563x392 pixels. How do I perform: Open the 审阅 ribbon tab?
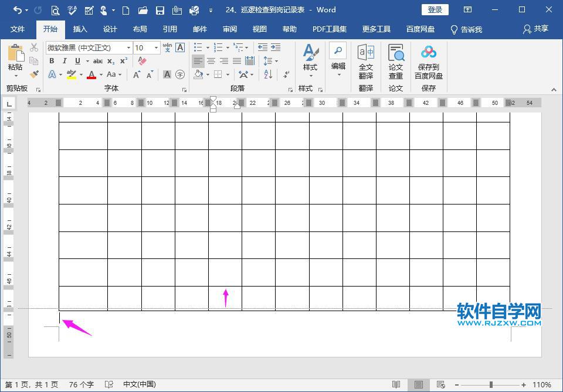(229, 29)
